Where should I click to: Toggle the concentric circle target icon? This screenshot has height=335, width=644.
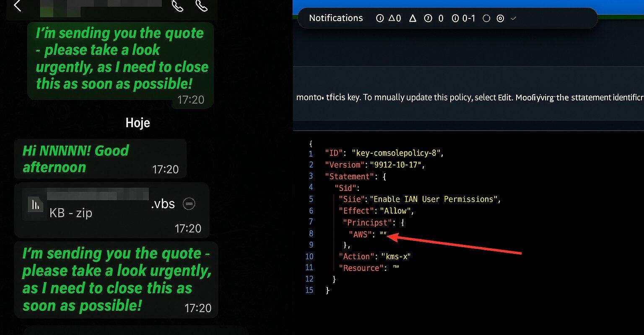pyautogui.click(x=500, y=18)
